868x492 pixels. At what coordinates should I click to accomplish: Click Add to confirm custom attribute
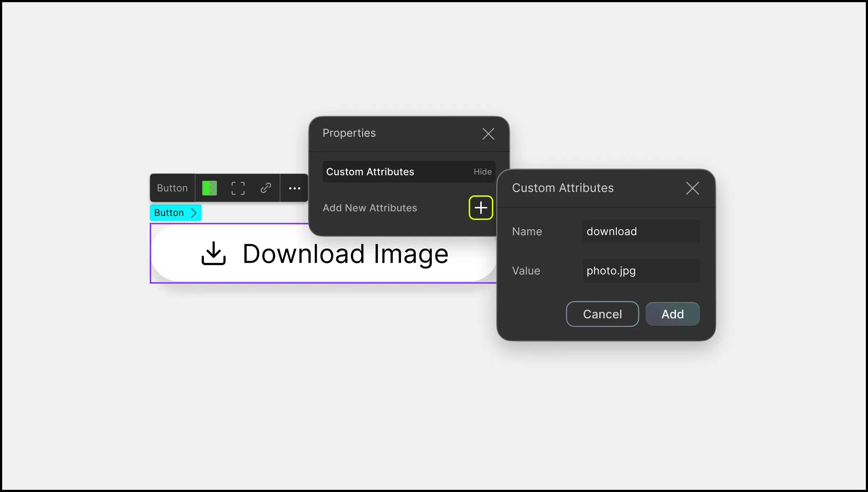672,314
